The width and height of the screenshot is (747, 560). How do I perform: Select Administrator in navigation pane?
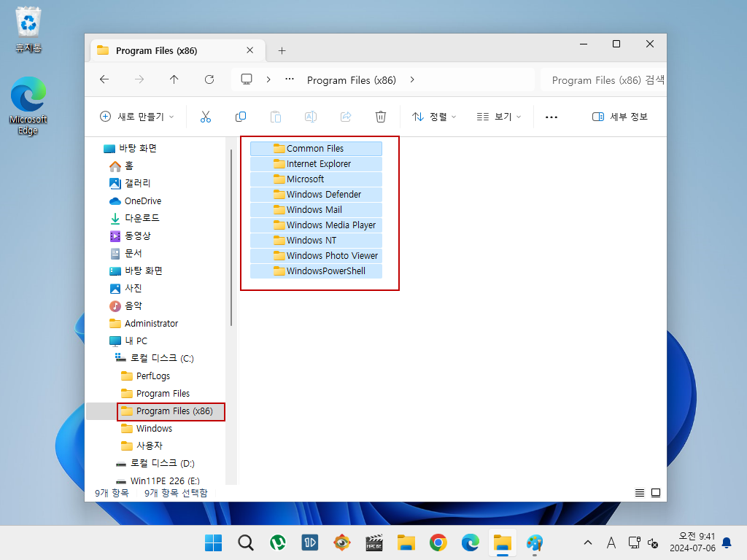144,323
